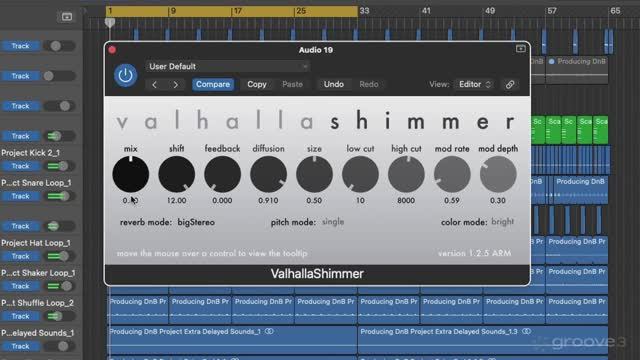Click the icon above the track list

pos(67,17)
